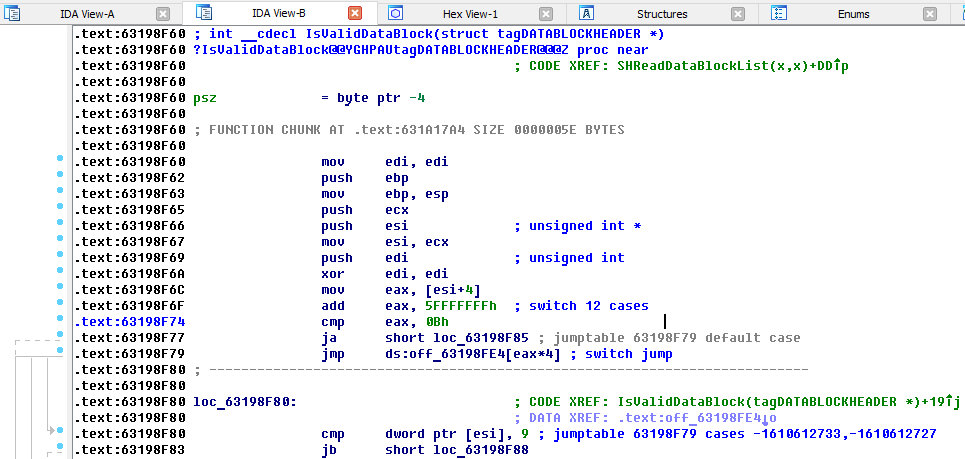Close the IDA View-A tab
This screenshot has height=459, width=965.
[x=162, y=14]
